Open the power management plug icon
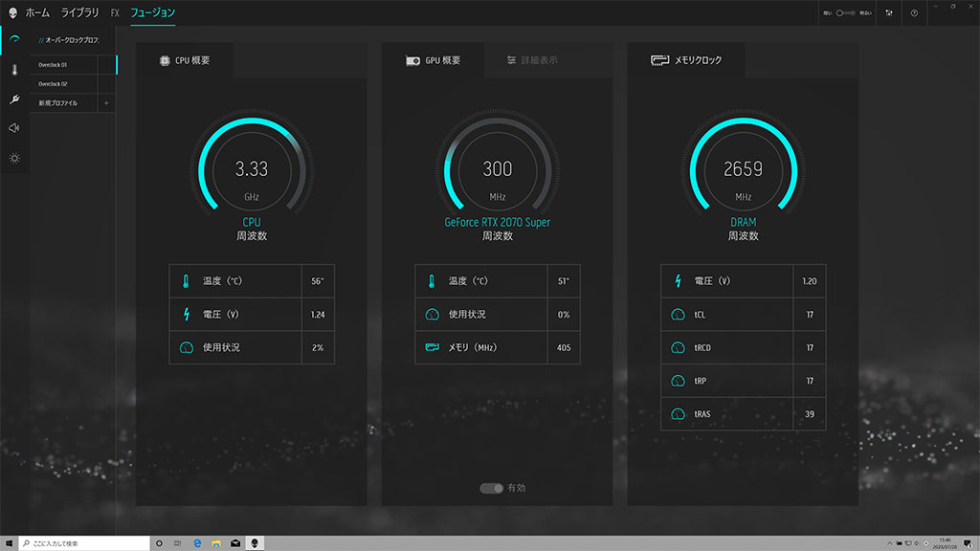Screen dimensions: 980x551 (x=14, y=99)
